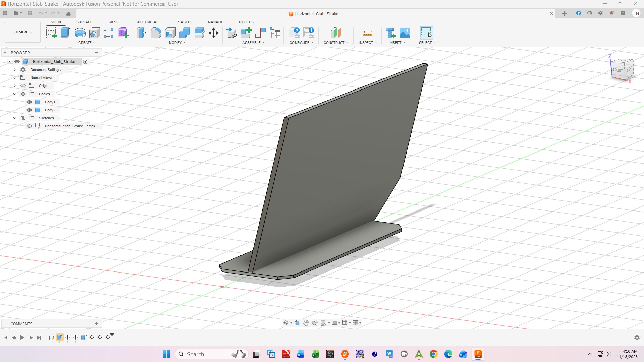Image resolution: width=644 pixels, height=362 pixels.
Task: Open the DESIGN workspace dropdown
Action: 22,32
